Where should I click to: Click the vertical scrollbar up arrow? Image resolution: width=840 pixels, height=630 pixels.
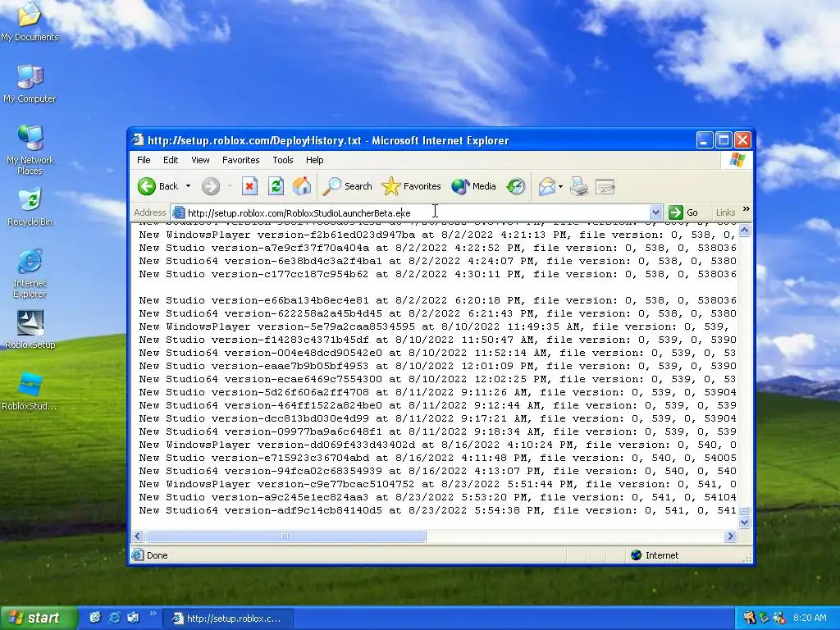[744, 231]
